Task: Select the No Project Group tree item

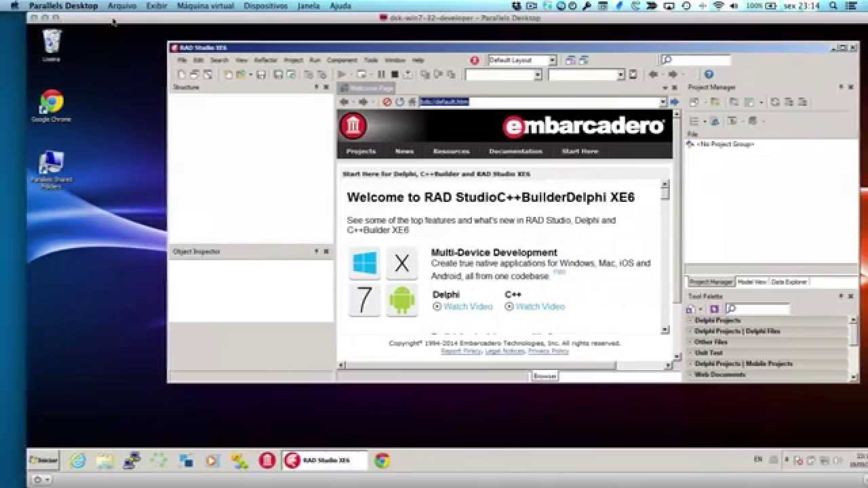Action: click(x=720, y=144)
